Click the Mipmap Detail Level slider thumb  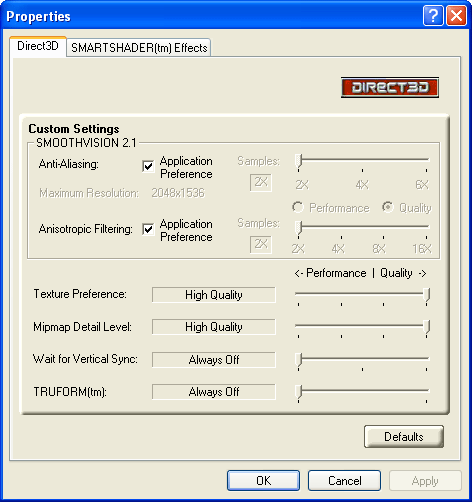[x=426, y=327]
